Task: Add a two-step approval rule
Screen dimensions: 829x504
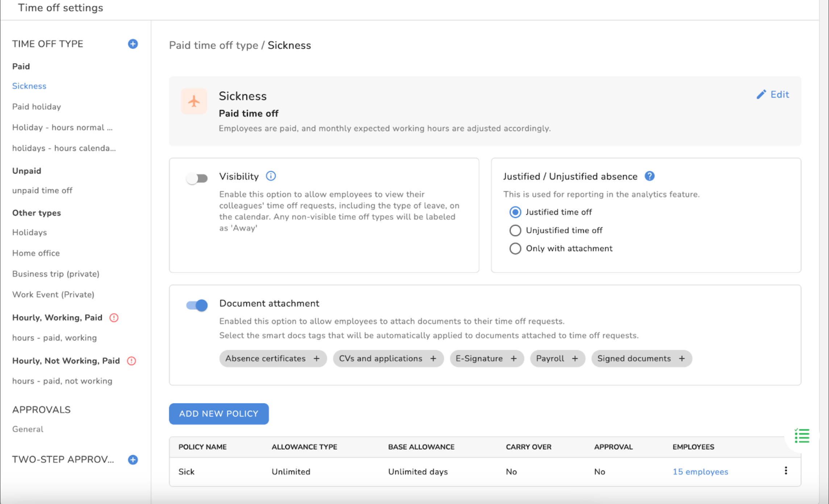Action: point(133,459)
